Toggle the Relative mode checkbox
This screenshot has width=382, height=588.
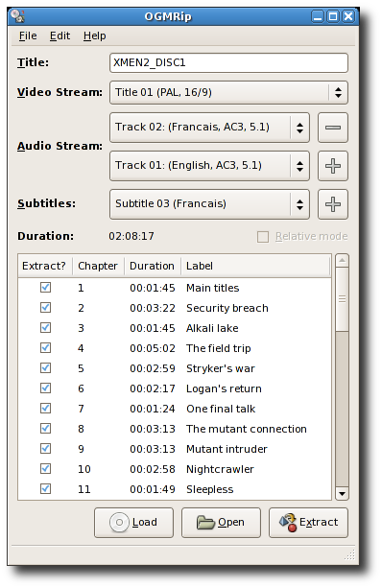(263, 237)
